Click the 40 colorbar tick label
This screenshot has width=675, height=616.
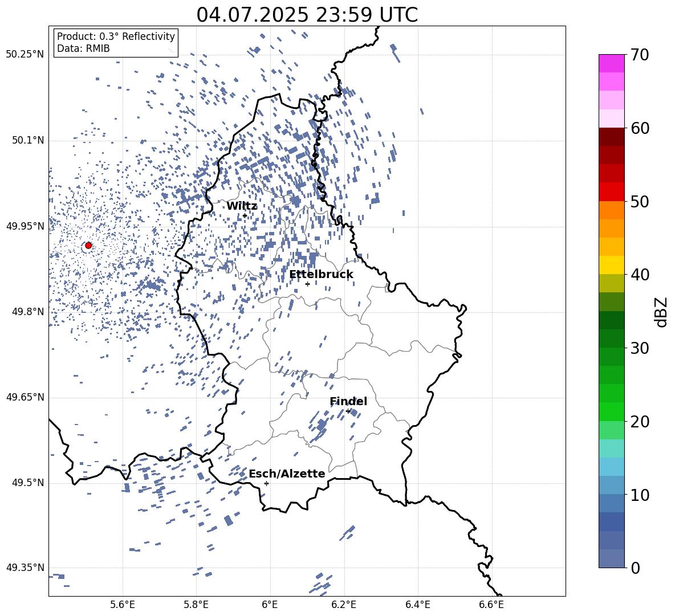(x=640, y=275)
